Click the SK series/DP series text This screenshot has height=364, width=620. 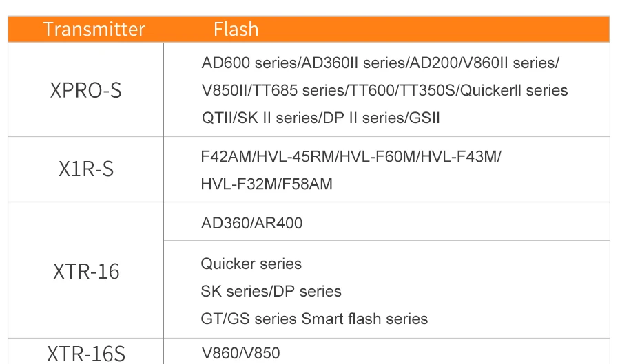(271, 291)
